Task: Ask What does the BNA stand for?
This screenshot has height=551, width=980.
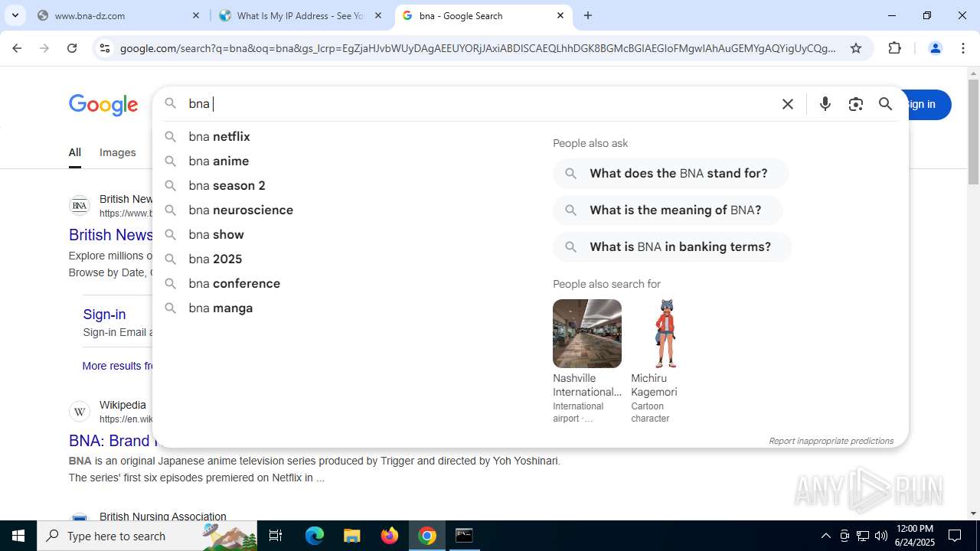Action: [671, 174]
